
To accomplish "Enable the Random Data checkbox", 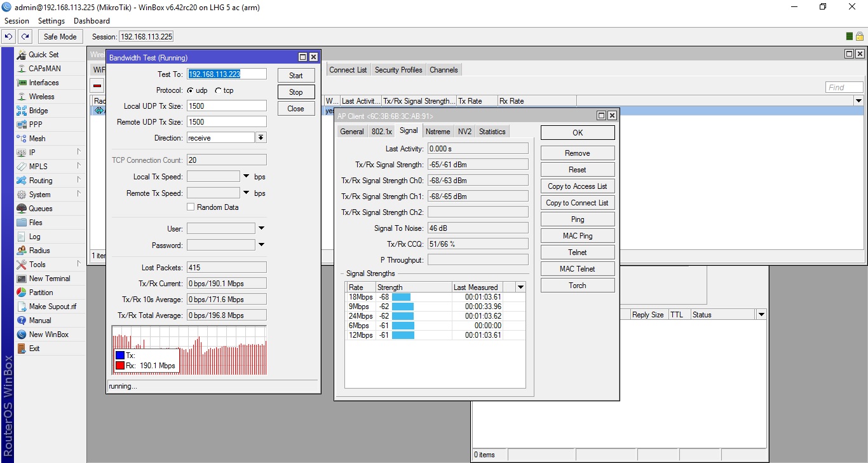I will coord(191,207).
